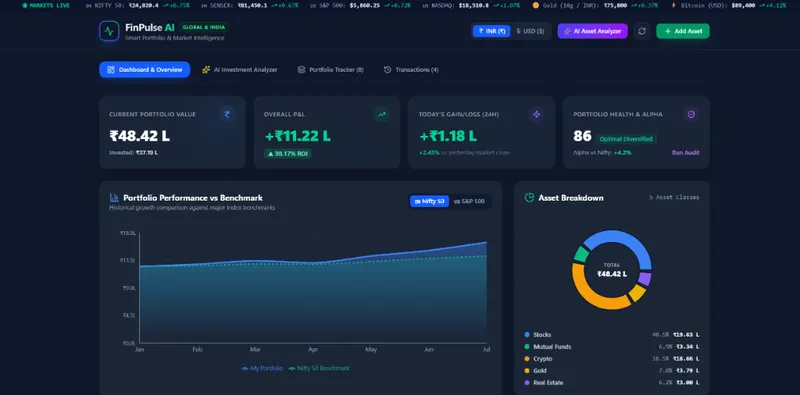800x395 pixels.
Task: Click the Add Asset button
Action: coord(683,31)
